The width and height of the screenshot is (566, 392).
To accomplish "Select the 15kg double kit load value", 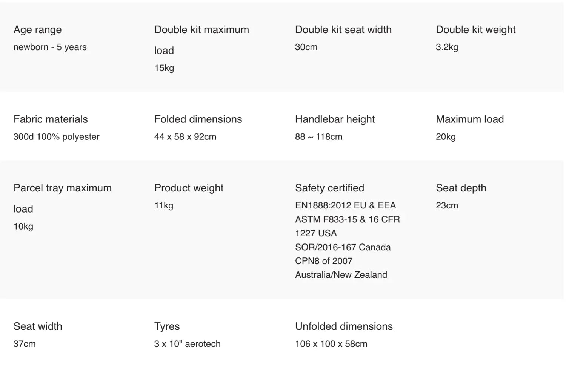I will [x=164, y=68].
